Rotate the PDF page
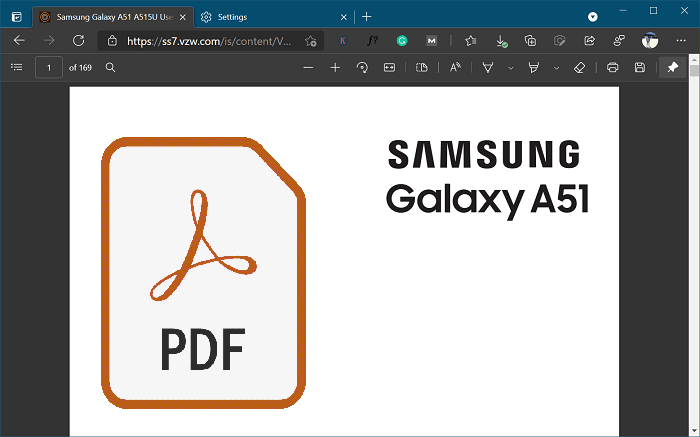The width and height of the screenshot is (700, 437). point(362,68)
